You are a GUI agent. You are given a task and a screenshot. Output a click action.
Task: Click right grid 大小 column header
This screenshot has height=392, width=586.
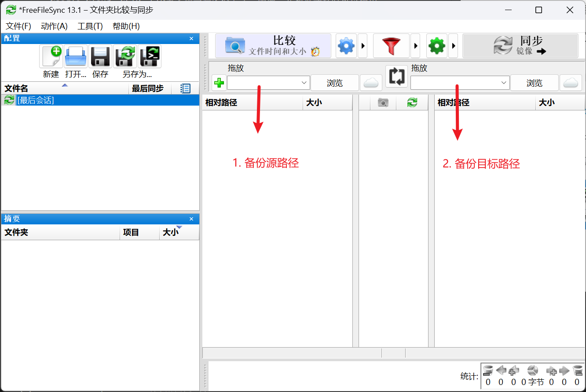560,103
